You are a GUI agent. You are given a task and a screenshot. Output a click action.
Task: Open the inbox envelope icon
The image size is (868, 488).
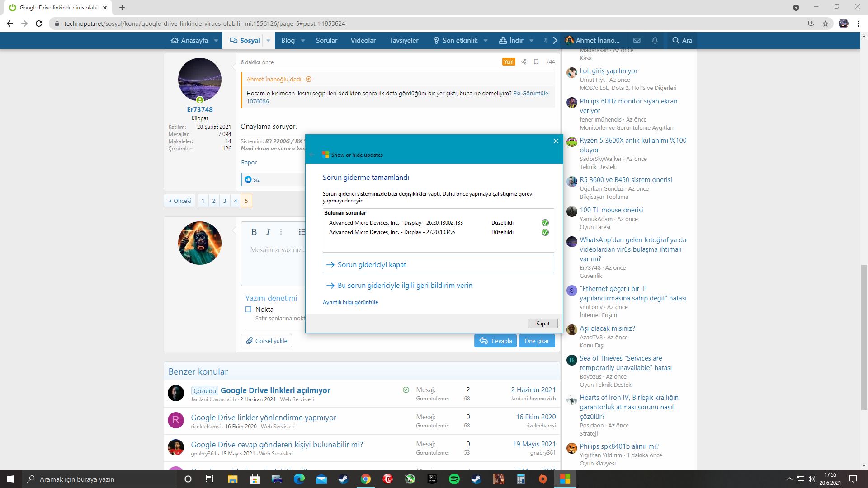[x=637, y=41]
